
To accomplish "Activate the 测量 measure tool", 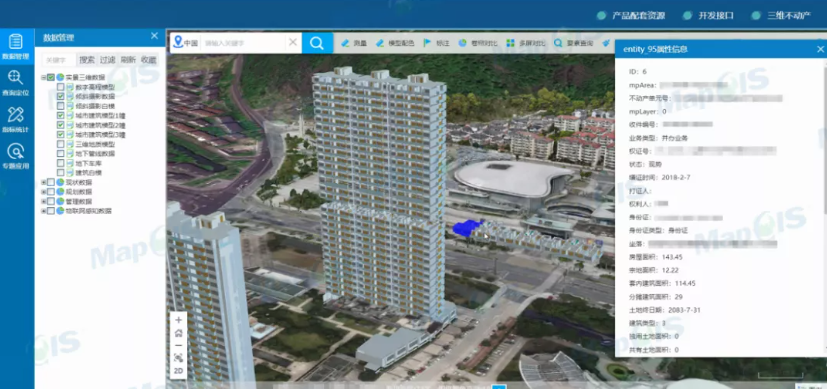I will 354,43.
